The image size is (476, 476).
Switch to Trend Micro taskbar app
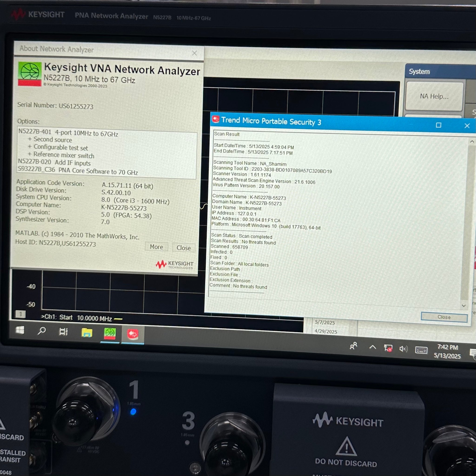133,334
